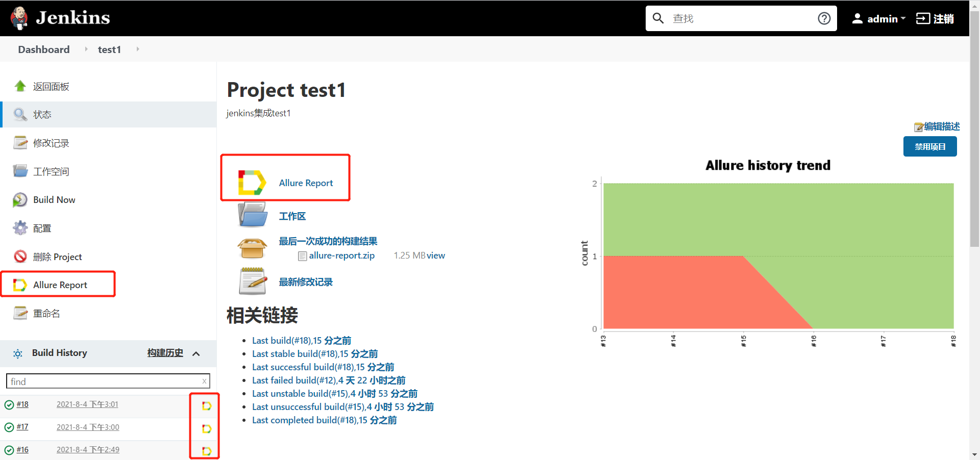980x460 pixels.
Task: Click the large Allure Report logo in main panel
Action: (252, 183)
